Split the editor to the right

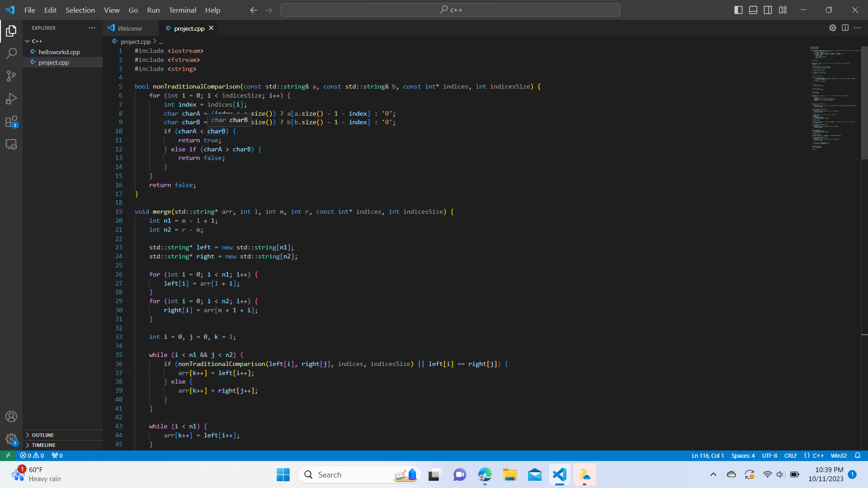click(845, 28)
